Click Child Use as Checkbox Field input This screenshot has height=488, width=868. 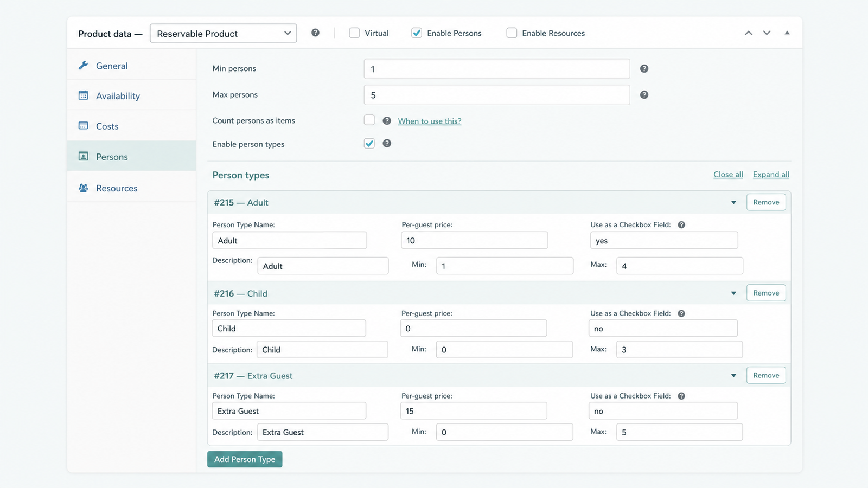coord(663,328)
